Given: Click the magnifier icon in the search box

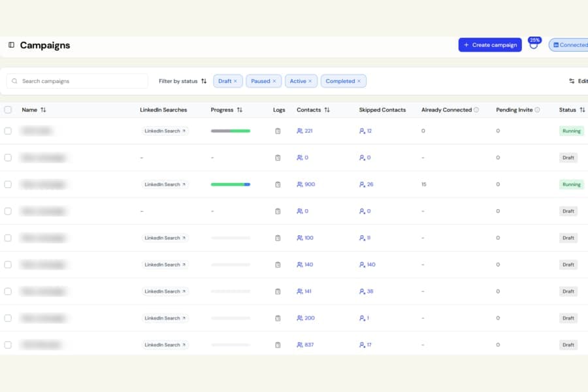Looking at the screenshot, I should click(x=14, y=81).
